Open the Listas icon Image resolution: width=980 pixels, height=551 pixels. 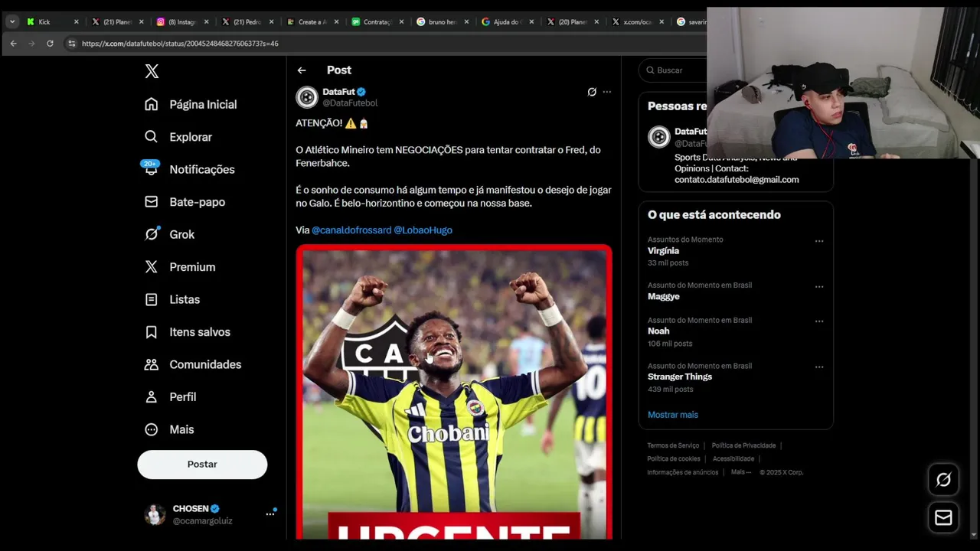coord(152,299)
